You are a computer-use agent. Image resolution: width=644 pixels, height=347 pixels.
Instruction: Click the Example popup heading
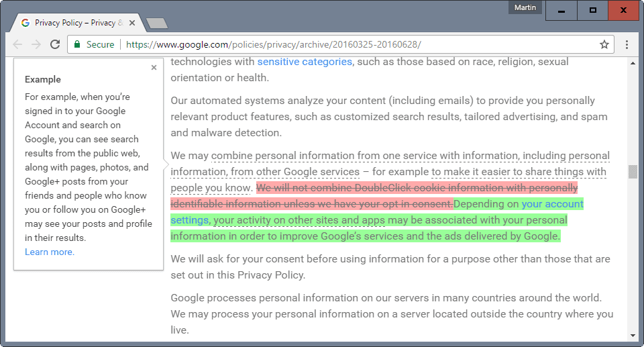pos(43,79)
